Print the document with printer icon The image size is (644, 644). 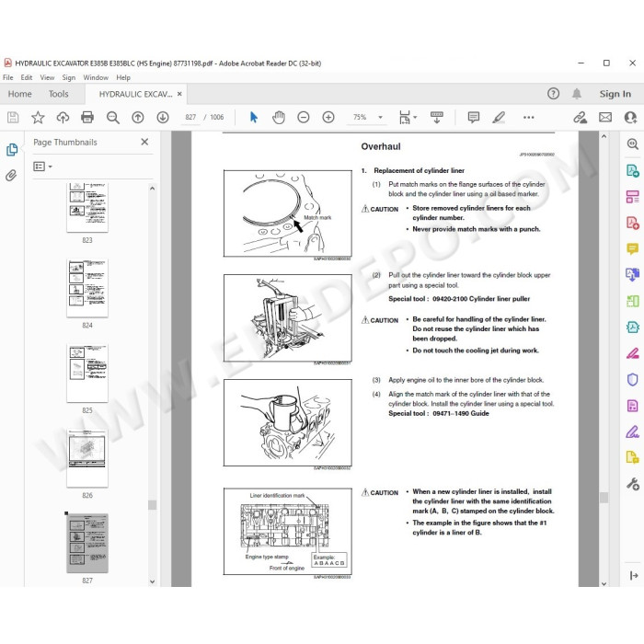(87, 118)
